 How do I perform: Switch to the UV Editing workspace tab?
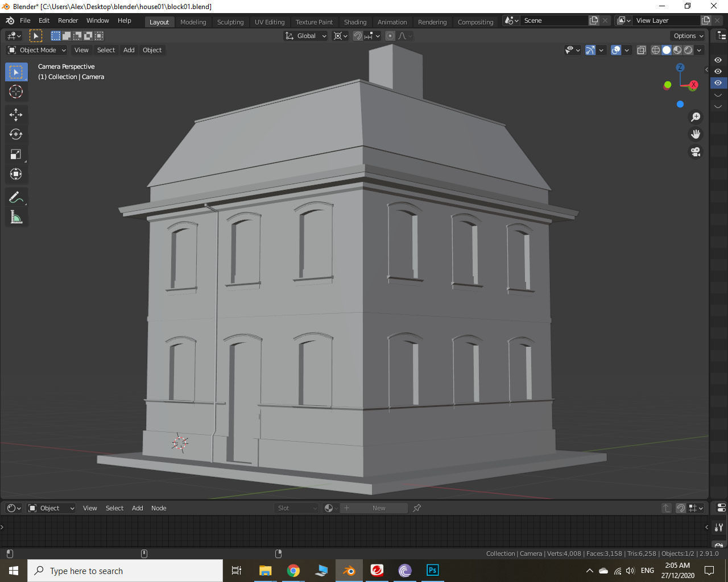click(270, 22)
